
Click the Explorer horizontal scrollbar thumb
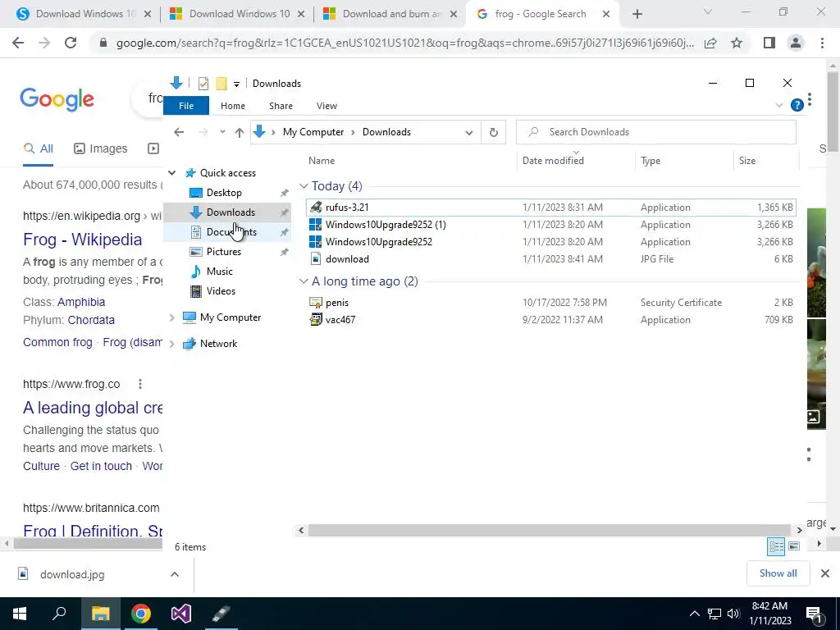(550, 531)
